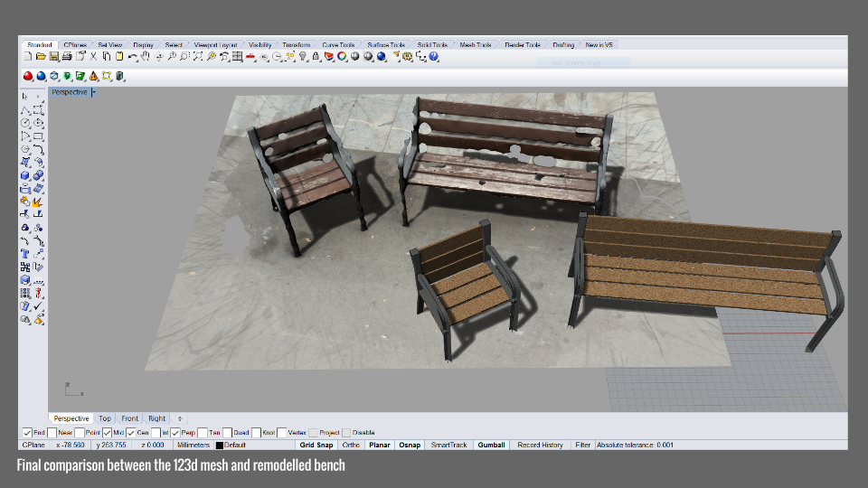
Task: Switch to the Front viewport tab
Action: [130, 418]
